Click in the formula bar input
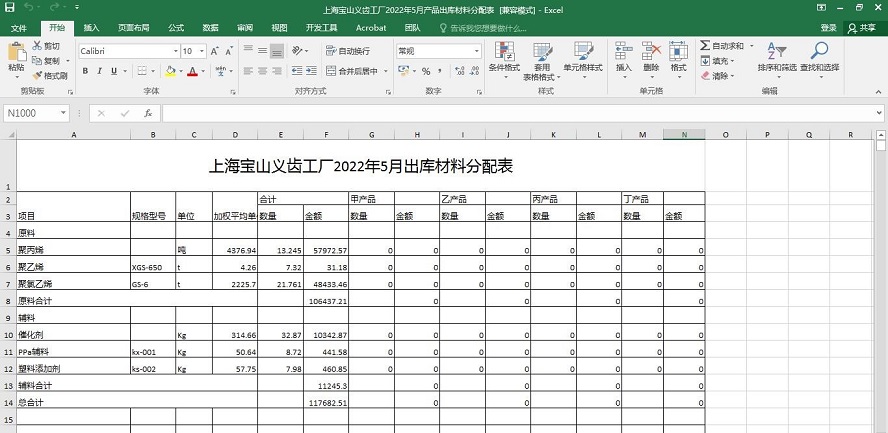This screenshot has height=433, width=888. tap(518, 113)
